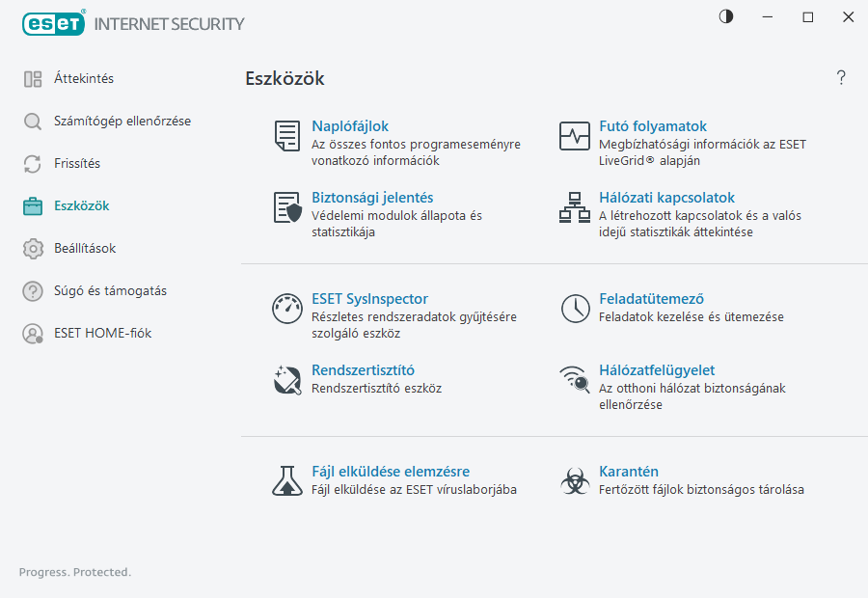Click the Futó folyamatok activity monitor icon
The image size is (868, 598).
[x=574, y=136]
